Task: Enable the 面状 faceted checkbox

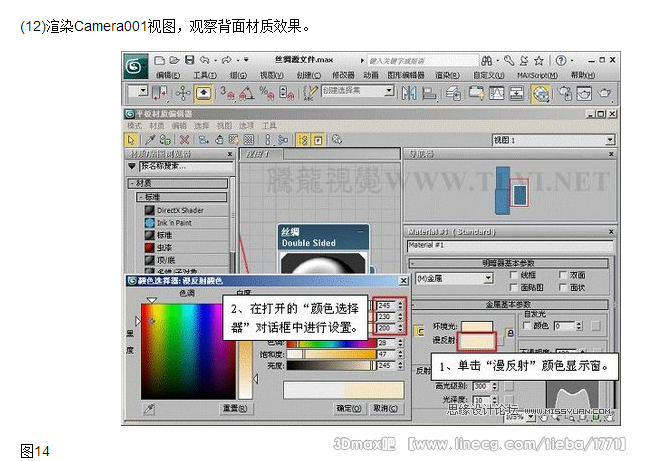Action: click(563, 287)
